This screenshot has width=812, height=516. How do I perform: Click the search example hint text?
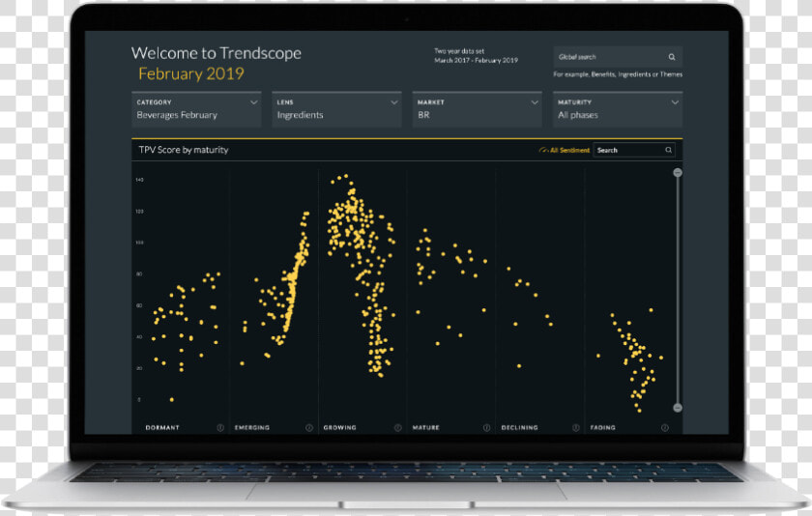click(x=618, y=74)
